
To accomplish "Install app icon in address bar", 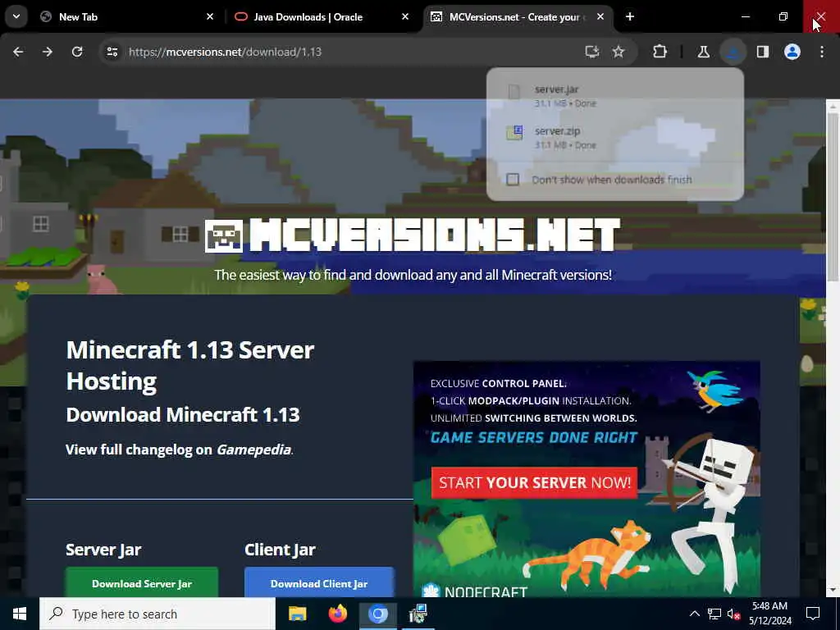I will [591, 52].
